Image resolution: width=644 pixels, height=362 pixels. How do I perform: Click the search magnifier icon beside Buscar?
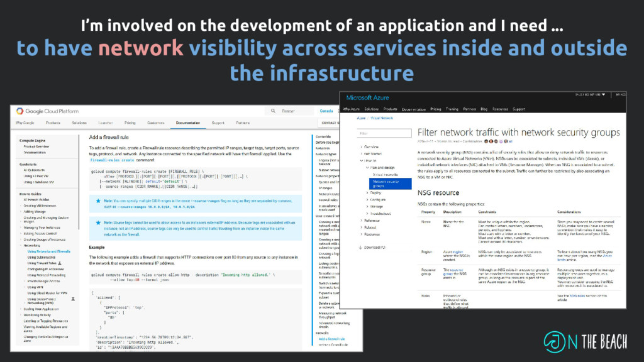[x=272, y=111]
